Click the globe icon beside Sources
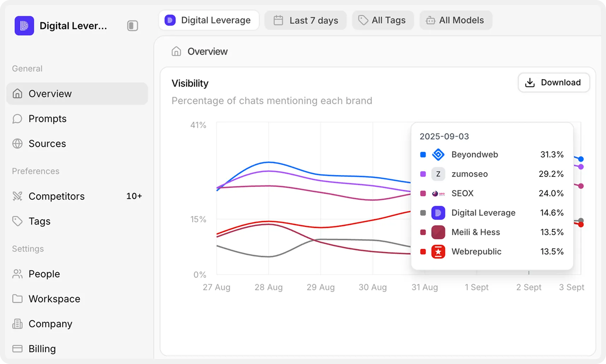This screenshot has width=606, height=364. pos(17,144)
